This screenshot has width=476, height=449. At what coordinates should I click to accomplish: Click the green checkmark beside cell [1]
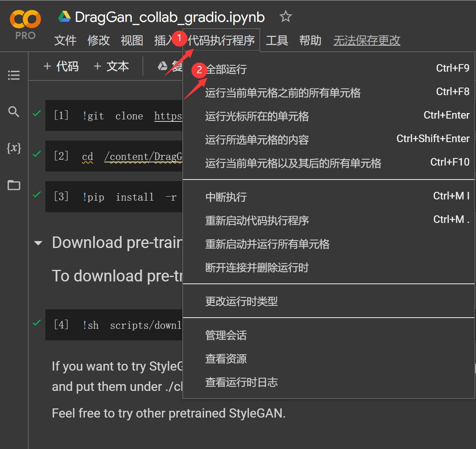(x=37, y=113)
